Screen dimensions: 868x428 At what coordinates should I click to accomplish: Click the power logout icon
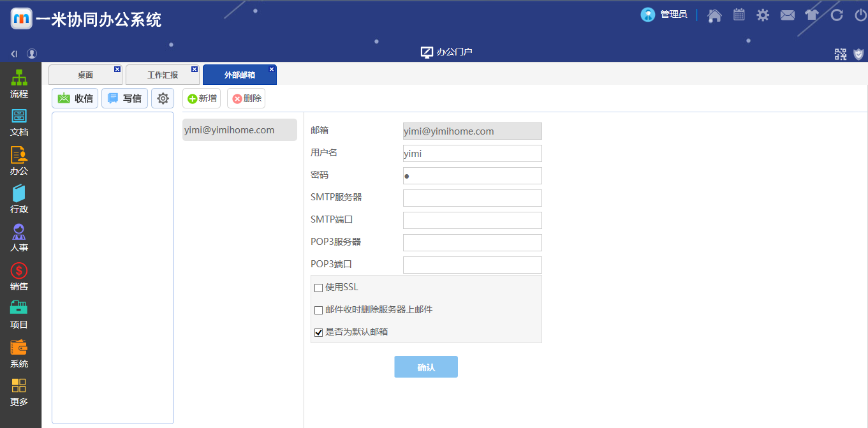click(x=860, y=15)
